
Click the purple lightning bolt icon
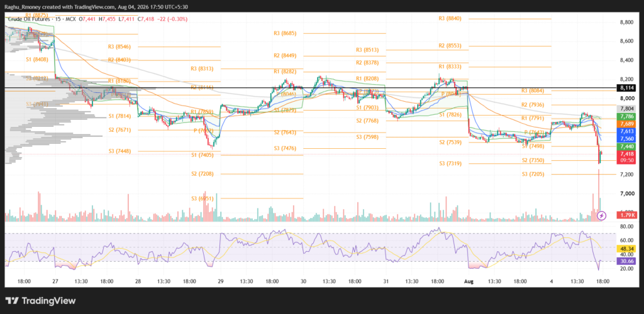click(x=602, y=215)
